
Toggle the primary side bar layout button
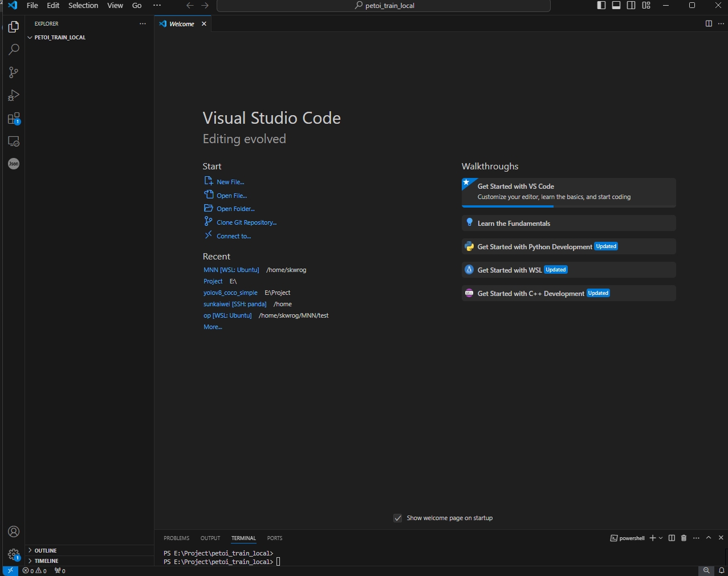(601, 5)
